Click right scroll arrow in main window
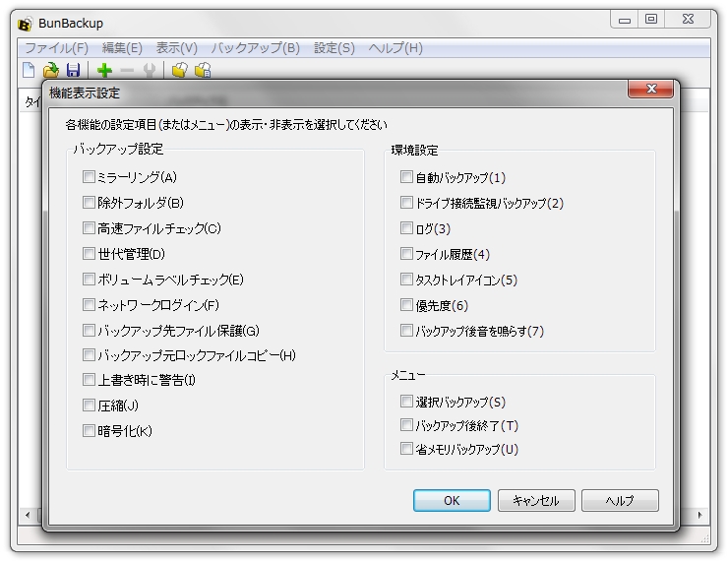Screen dimensions: 728x562 click(x=700, y=515)
